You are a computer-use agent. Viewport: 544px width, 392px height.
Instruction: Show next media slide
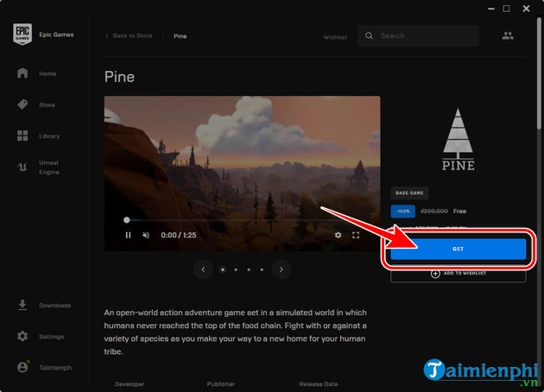pos(281,269)
